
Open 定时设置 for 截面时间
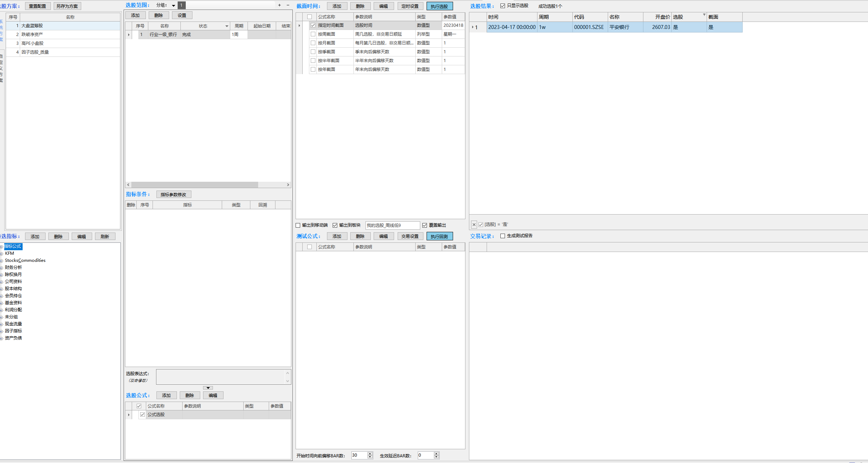(x=410, y=6)
